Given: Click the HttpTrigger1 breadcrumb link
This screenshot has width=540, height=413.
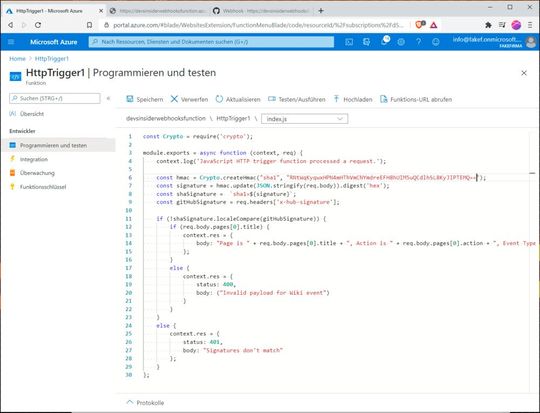Looking at the screenshot, I should (x=52, y=59).
